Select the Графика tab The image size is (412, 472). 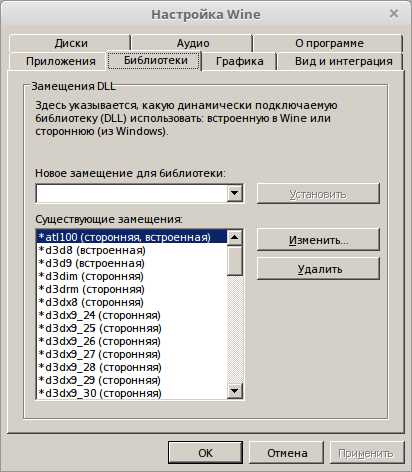coord(239,61)
